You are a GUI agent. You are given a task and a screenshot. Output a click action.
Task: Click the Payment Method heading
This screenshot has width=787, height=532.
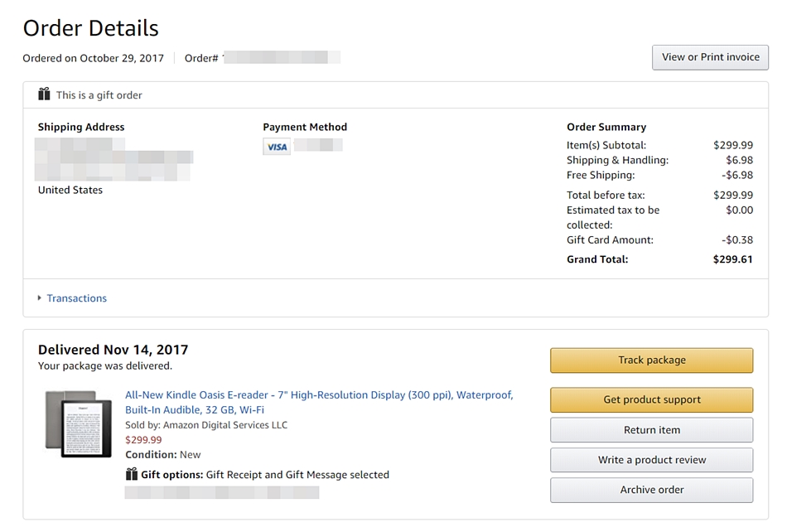[305, 127]
